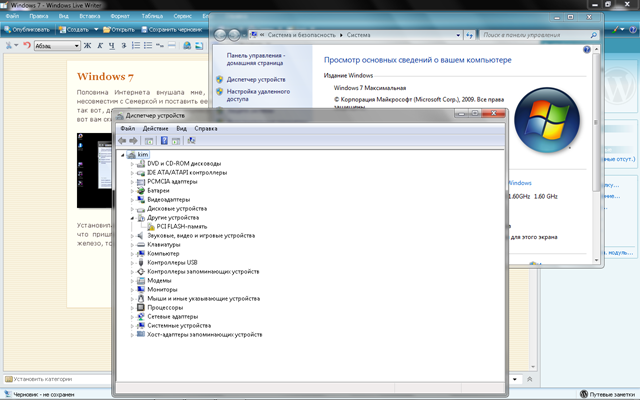Click the Italic (К) icon in Live Writer
Screen dimensions: 640x400
click(100, 46)
